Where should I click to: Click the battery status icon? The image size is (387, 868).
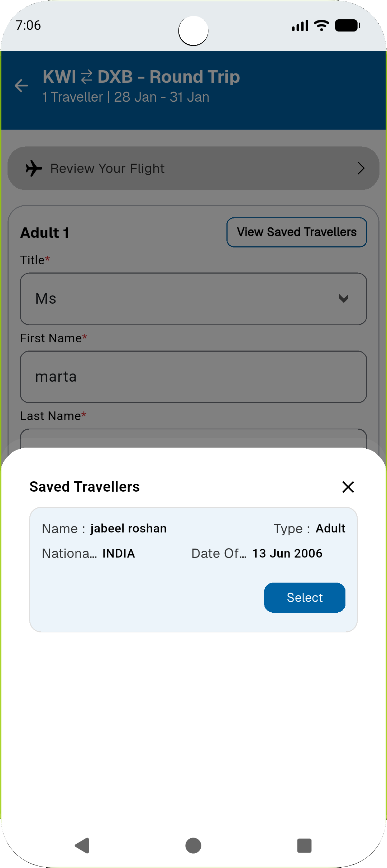(347, 25)
